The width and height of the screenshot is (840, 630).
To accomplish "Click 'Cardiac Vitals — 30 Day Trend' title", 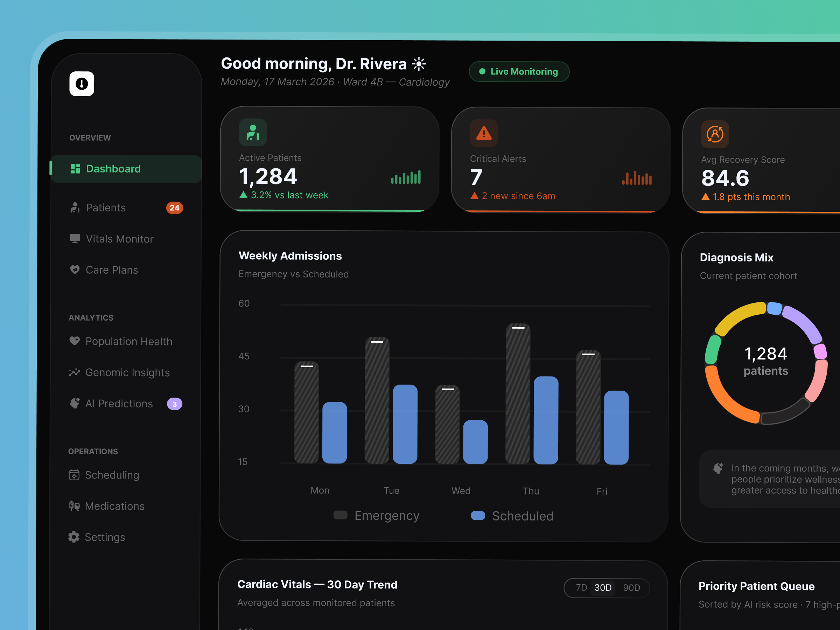I will click(317, 584).
